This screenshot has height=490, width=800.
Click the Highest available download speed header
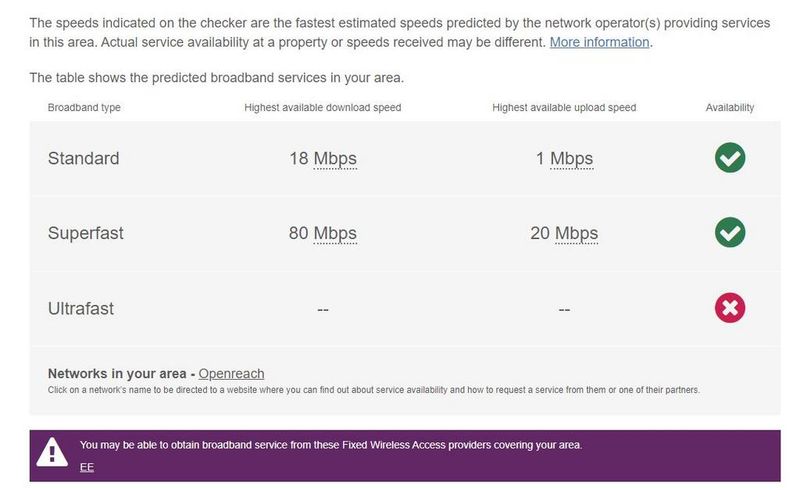322,108
